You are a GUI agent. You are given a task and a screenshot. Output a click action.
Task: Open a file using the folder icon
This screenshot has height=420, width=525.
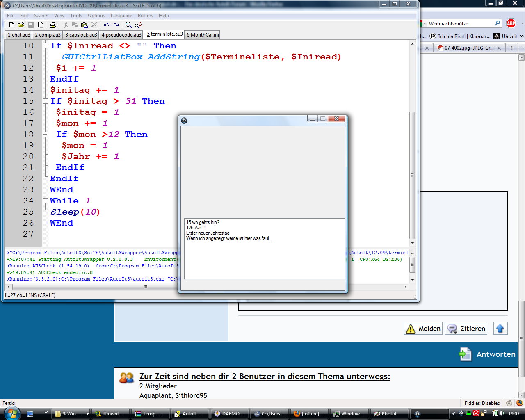pyautogui.click(x=21, y=25)
